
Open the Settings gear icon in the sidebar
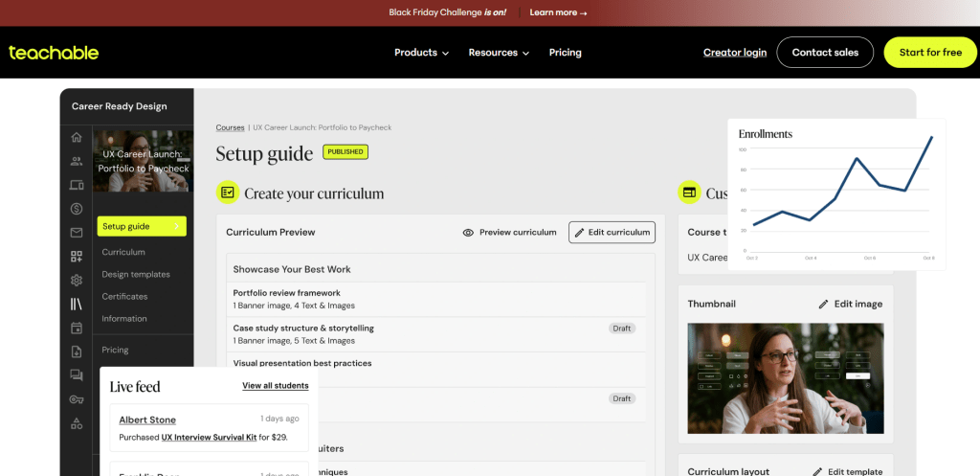pyautogui.click(x=77, y=281)
